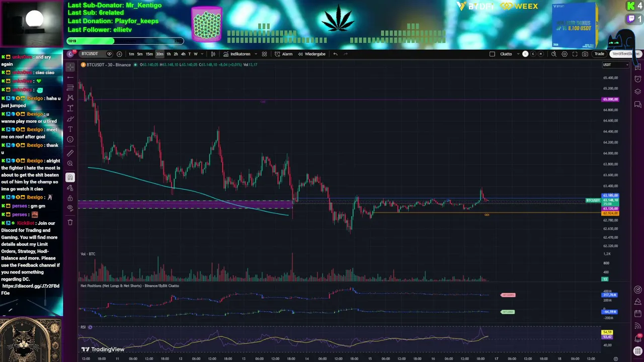Viewport: 644px width, 362px height.
Task: Select the M layout circle
Action: pyautogui.click(x=541, y=54)
